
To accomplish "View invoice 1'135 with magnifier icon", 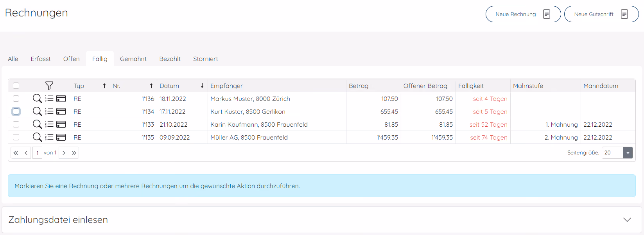I will pos(37,137).
